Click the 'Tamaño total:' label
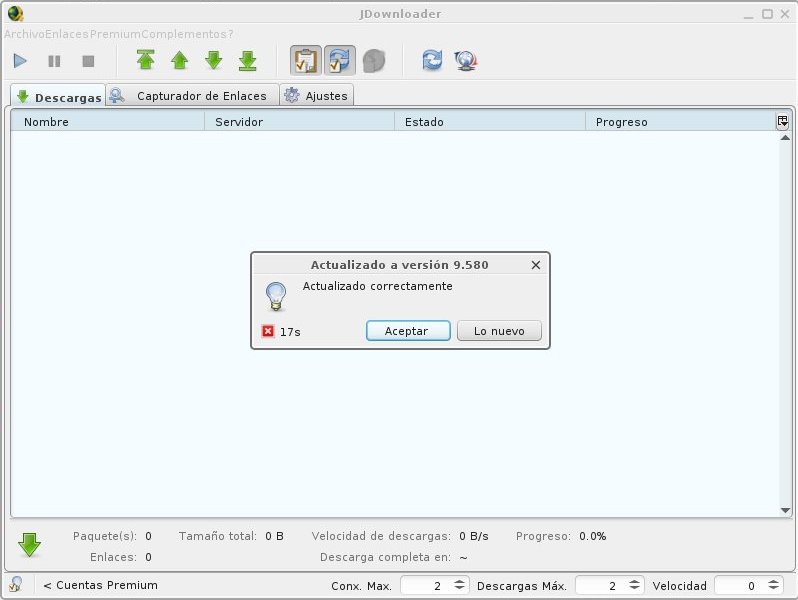The width and height of the screenshot is (798, 600). pos(217,536)
